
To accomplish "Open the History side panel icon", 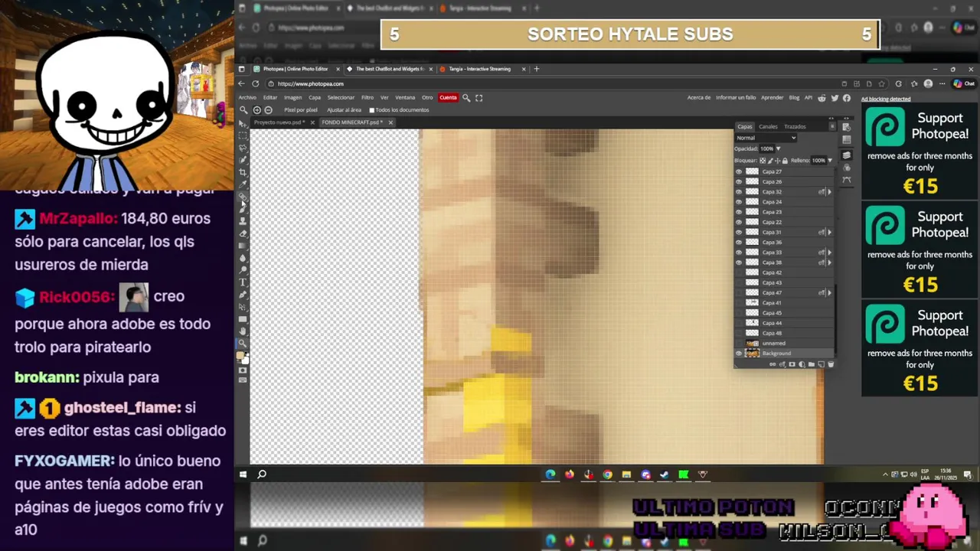I will point(846,126).
